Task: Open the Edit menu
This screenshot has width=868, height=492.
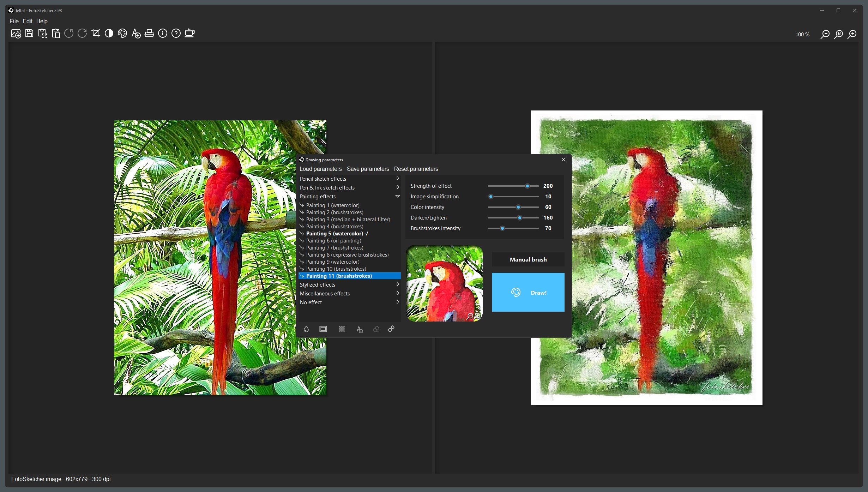Action: (x=27, y=21)
